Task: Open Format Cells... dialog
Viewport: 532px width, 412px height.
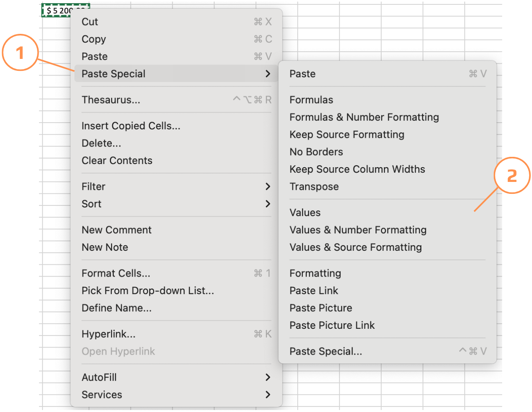Action: [116, 273]
